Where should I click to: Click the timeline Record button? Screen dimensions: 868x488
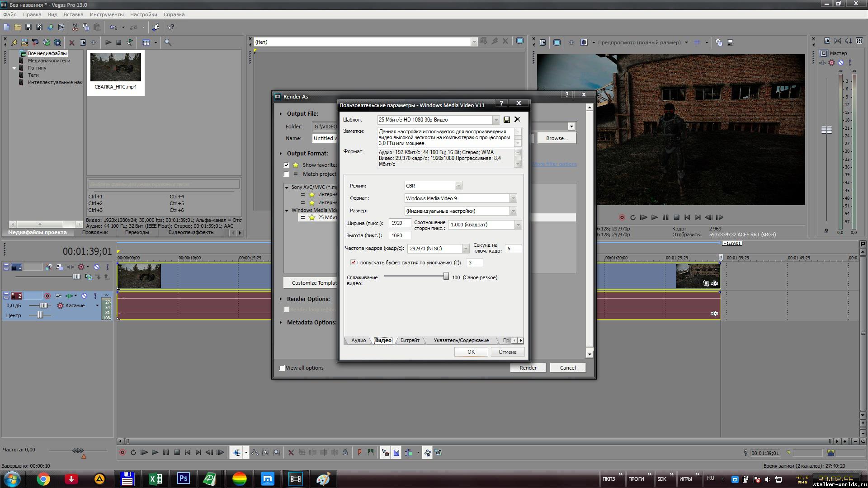point(122,452)
